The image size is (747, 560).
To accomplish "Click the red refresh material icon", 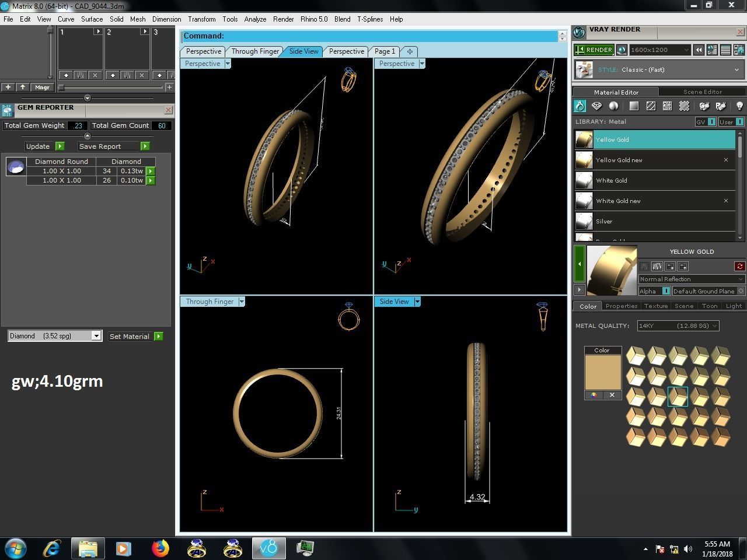I will pos(740,266).
